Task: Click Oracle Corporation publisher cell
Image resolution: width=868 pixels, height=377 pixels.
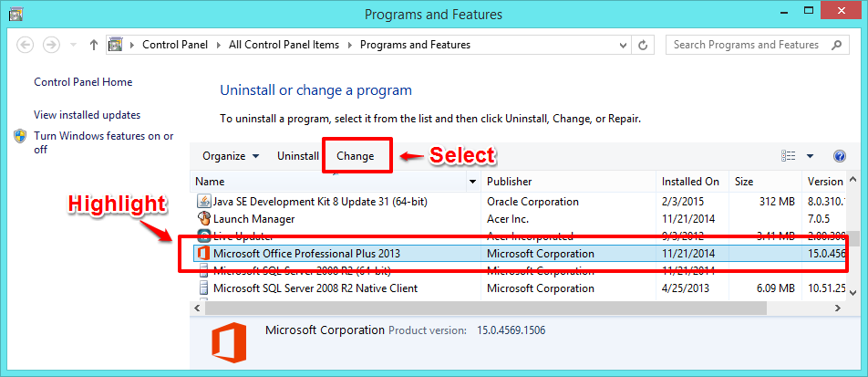Action: coord(532,202)
